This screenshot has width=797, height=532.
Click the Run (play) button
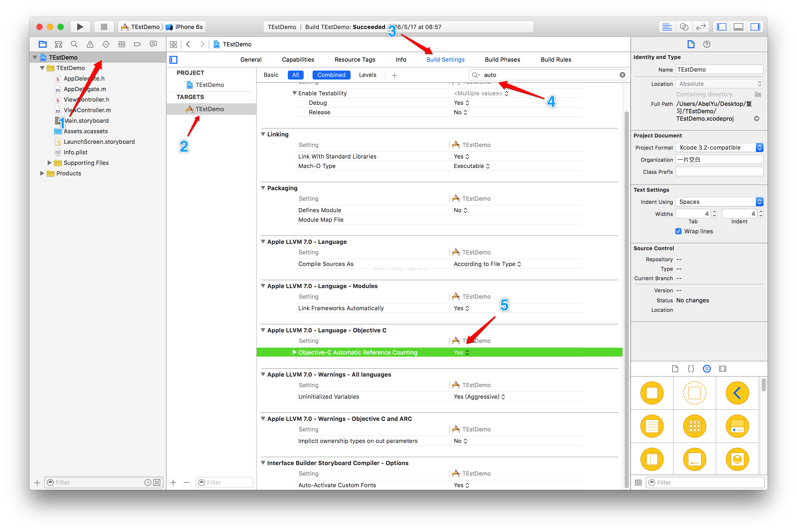tap(80, 27)
